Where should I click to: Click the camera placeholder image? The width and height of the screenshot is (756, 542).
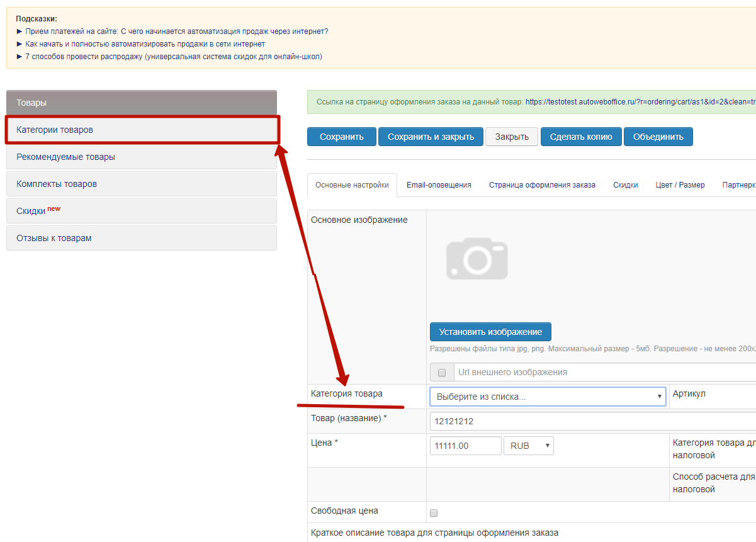(477, 259)
